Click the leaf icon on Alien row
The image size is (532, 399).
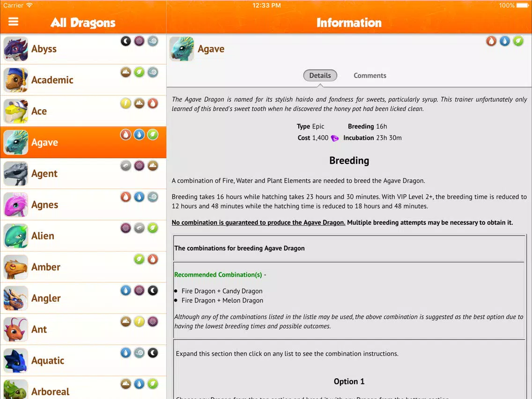153,229
